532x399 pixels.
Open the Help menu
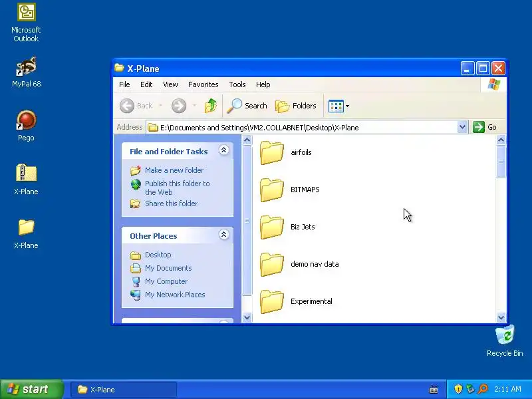pyautogui.click(x=263, y=84)
